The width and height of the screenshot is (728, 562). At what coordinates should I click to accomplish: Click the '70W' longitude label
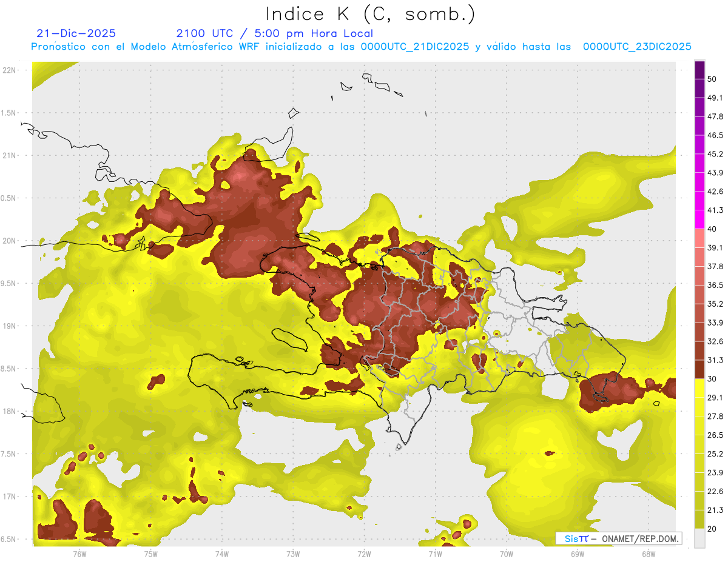click(506, 553)
